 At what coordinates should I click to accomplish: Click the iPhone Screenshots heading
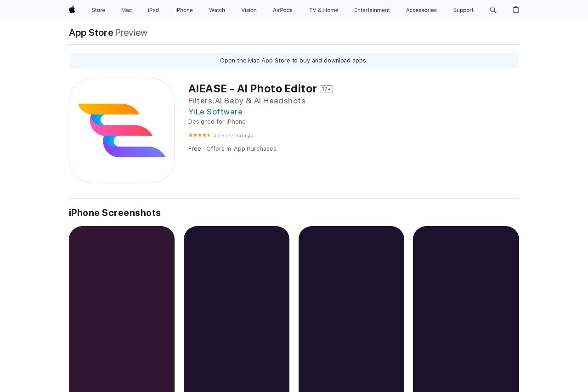(x=115, y=213)
